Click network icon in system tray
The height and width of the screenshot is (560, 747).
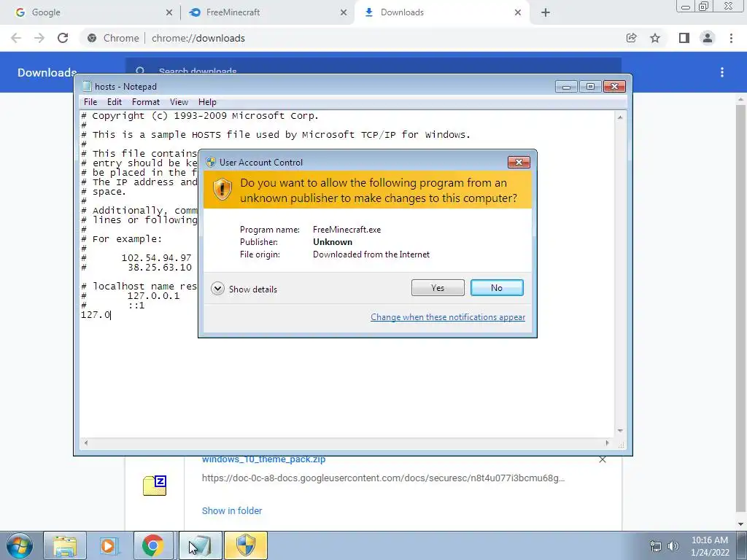click(x=656, y=546)
